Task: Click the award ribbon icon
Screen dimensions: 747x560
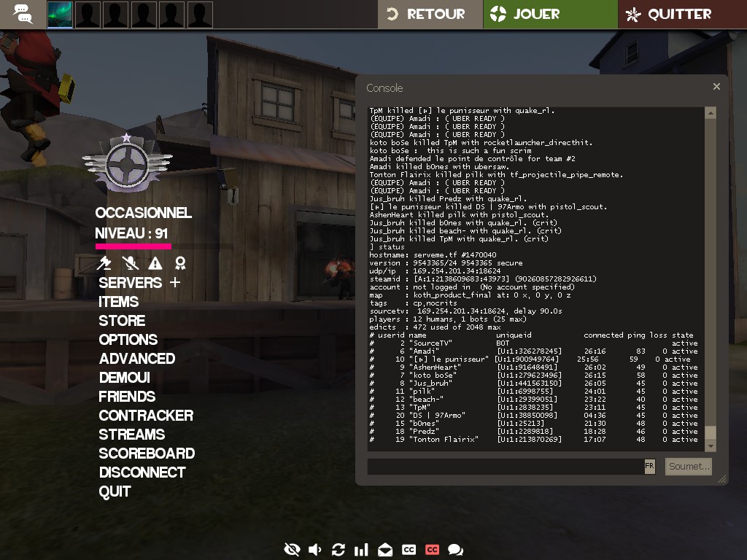Action: point(179,263)
